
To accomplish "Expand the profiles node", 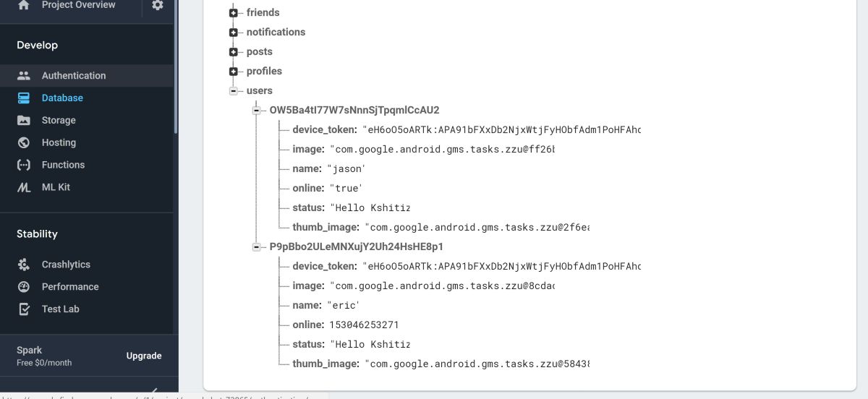I will coord(233,72).
